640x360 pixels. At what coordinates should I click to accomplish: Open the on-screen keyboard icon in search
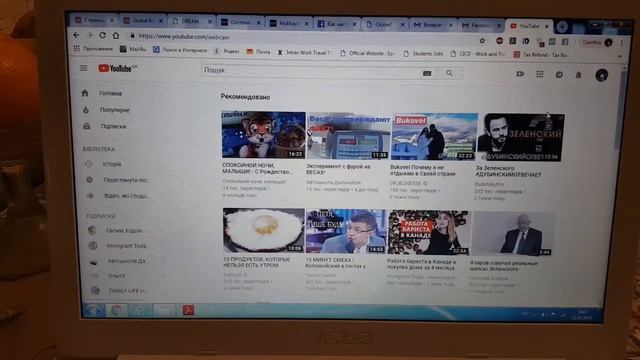pyautogui.click(x=427, y=73)
